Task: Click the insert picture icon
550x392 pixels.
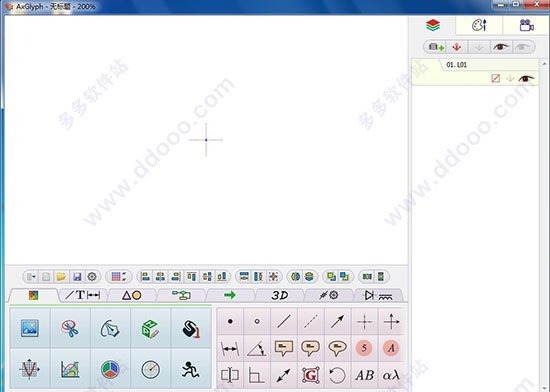Action: [x=30, y=328]
